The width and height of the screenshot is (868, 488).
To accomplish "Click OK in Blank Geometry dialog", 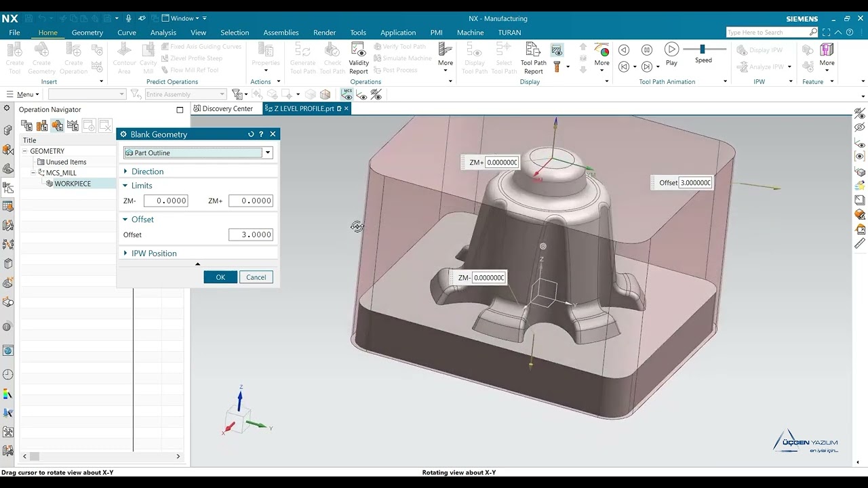I will tap(220, 277).
